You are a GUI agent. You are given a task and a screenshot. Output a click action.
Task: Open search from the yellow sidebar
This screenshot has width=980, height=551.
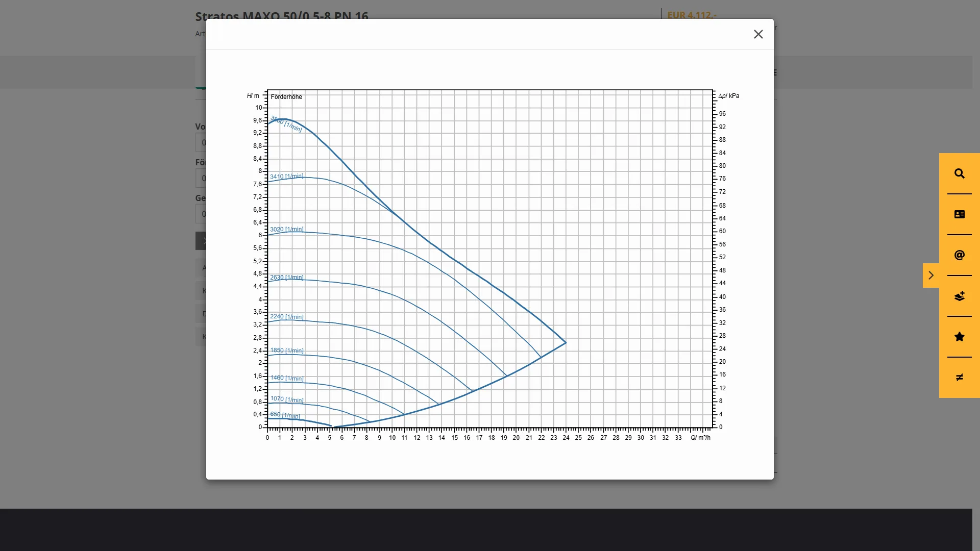(959, 173)
